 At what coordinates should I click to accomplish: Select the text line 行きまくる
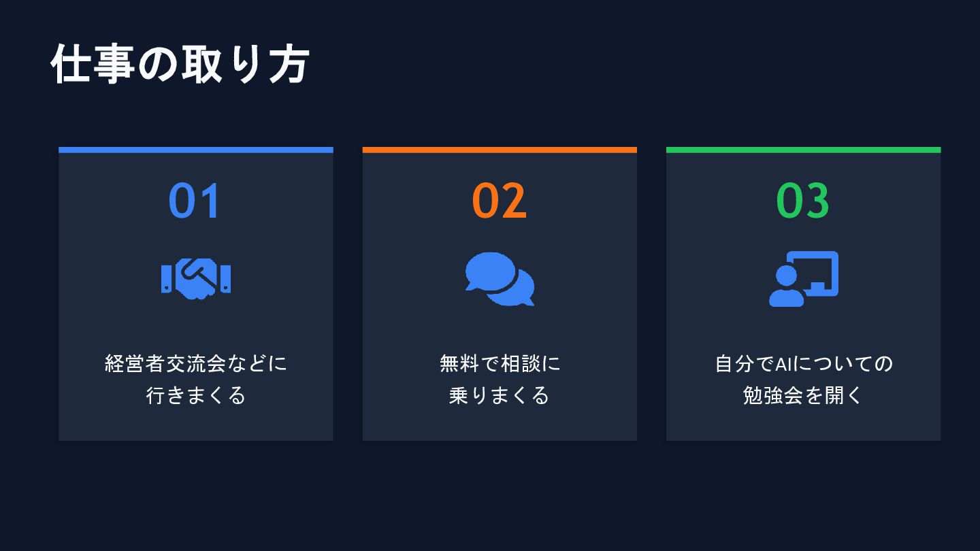pyautogui.click(x=196, y=395)
